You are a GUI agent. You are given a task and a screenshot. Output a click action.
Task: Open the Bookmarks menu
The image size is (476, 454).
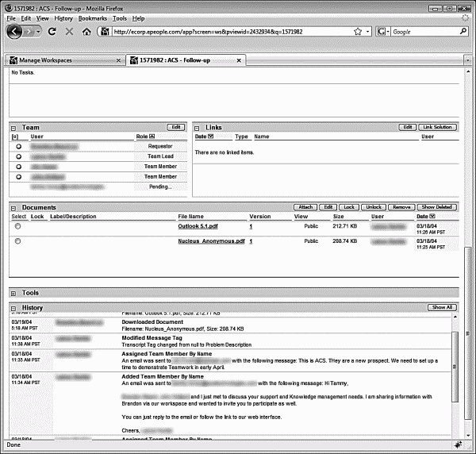click(x=93, y=17)
